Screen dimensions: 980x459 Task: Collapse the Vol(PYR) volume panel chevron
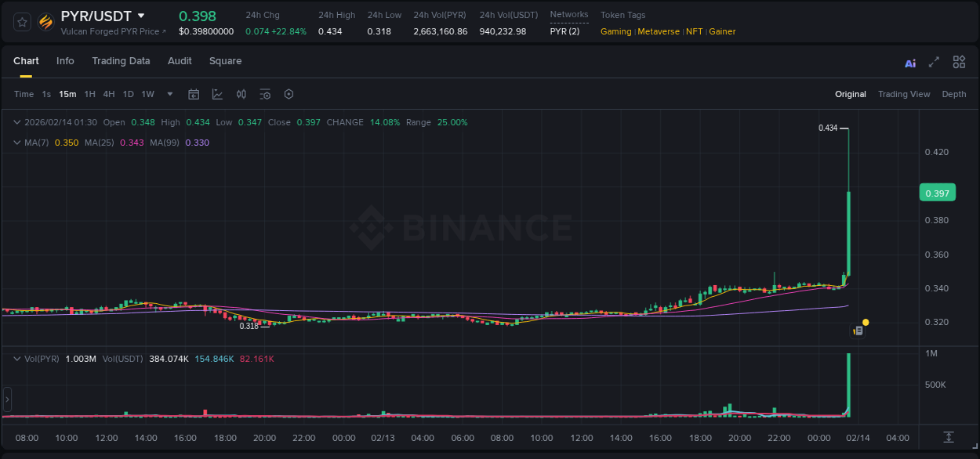[x=16, y=357]
